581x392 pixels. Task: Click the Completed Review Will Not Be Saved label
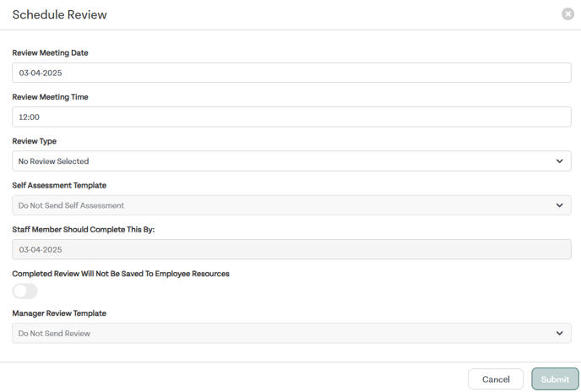[121, 274]
